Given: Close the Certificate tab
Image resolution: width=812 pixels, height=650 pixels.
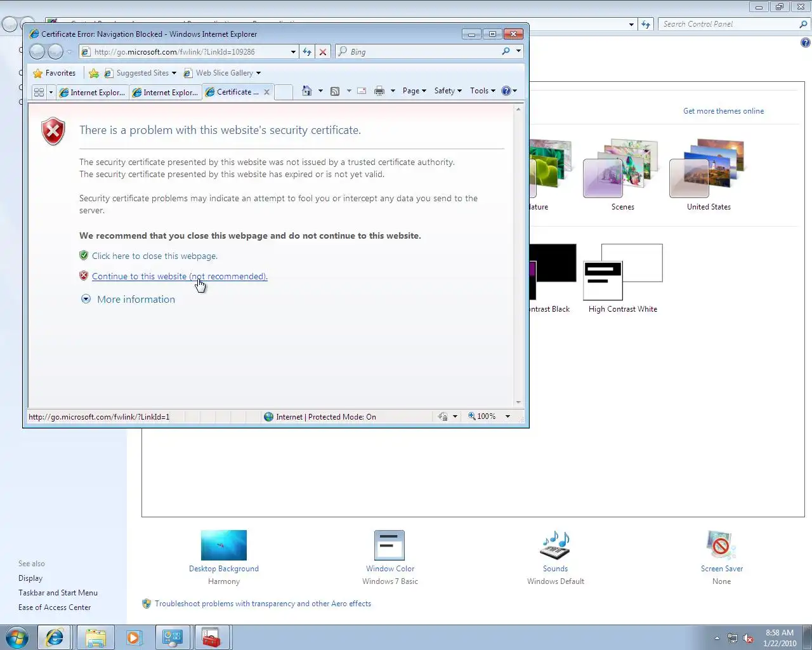Looking at the screenshot, I should coord(266,92).
